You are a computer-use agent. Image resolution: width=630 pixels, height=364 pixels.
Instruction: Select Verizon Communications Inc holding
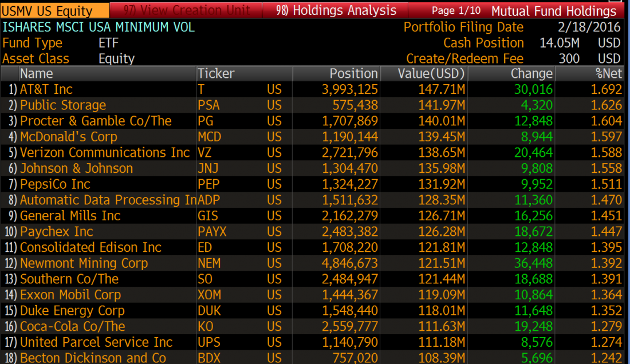pyautogui.click(x=104, y=153)
